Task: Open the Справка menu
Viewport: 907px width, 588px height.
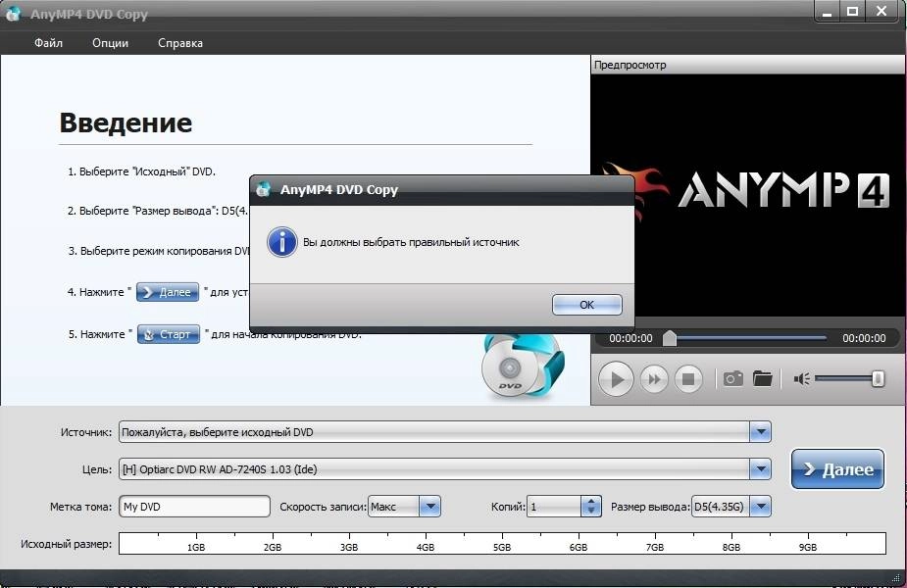Action: tap(180, 43)
